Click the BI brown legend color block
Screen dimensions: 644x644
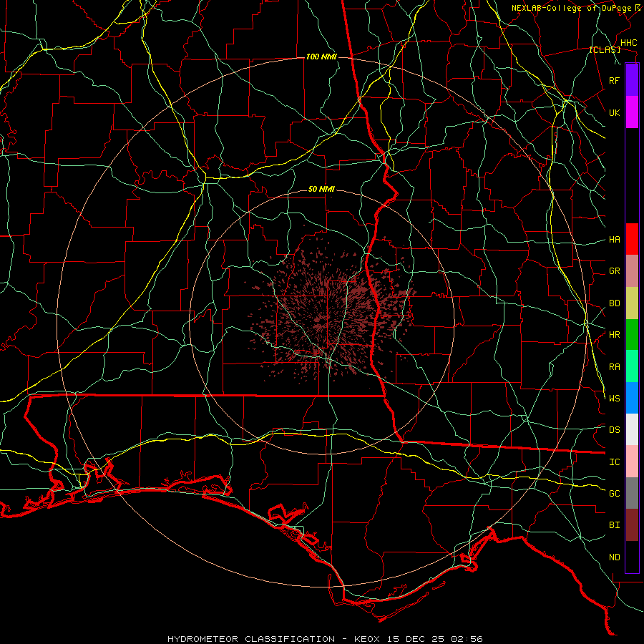point(632,525)
